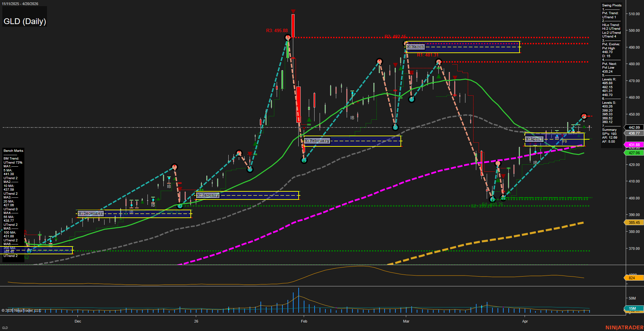Select the red sell-arrow marker above the 495.88 peak
Image resolution: width=644 pixels, height=331 pixels.
click(293, 11)
